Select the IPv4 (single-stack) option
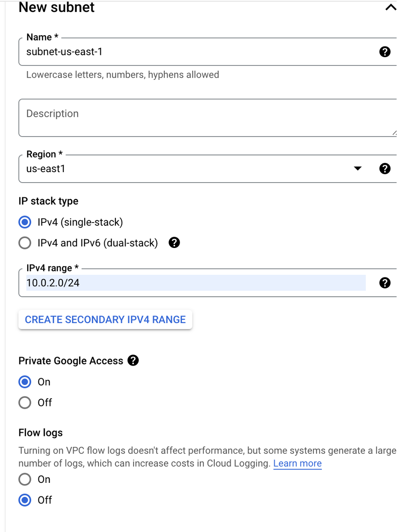This screenshot has height=532, width=397. [25, 222]
